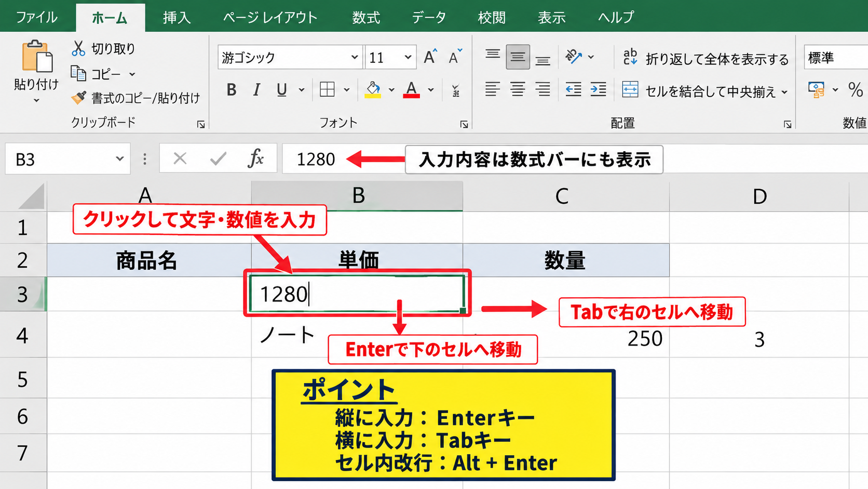This screenshot has height=489, width=868.
Task: Click the phonetic guide (ルビ) icon
Action: point(456,90)
